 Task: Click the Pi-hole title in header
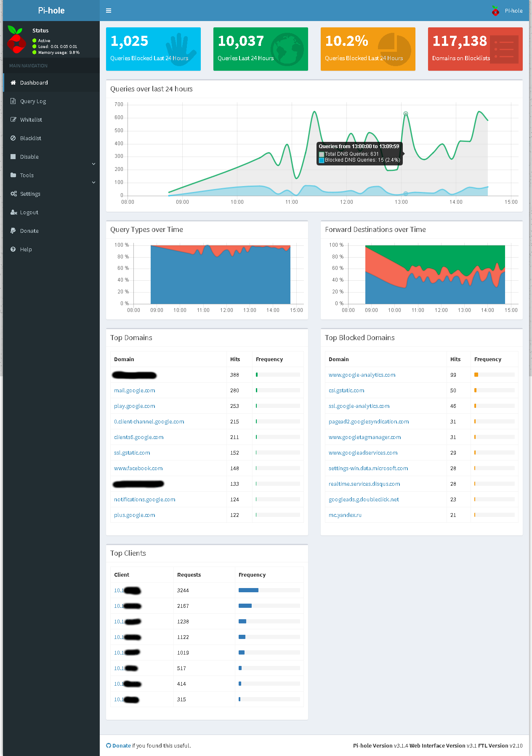[51, 11]
